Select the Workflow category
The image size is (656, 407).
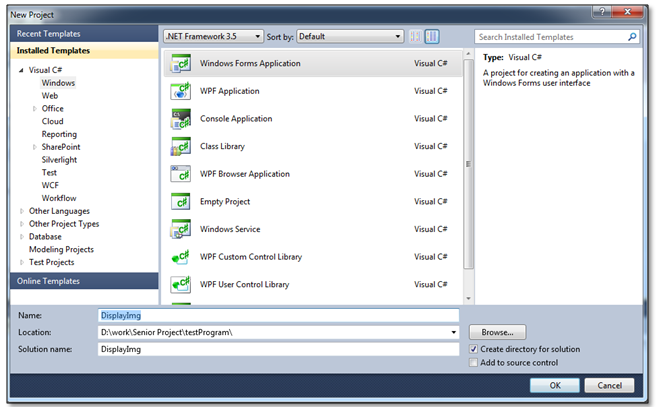59,198
